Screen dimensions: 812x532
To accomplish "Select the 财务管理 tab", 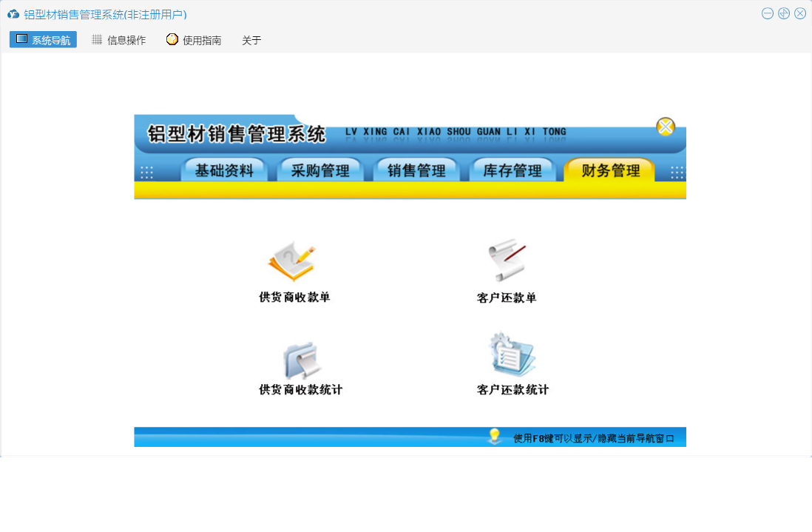I will click(x=610, y=170).
